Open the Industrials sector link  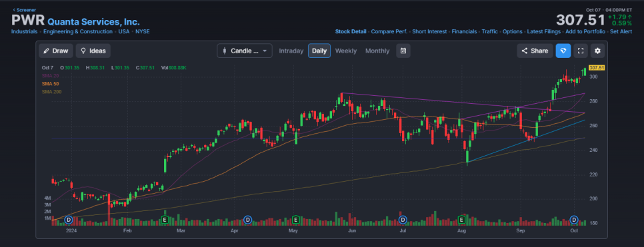(x=24, y=31)
